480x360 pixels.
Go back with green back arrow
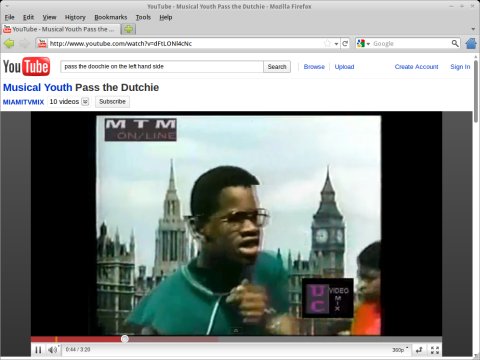tap(9, 43)
